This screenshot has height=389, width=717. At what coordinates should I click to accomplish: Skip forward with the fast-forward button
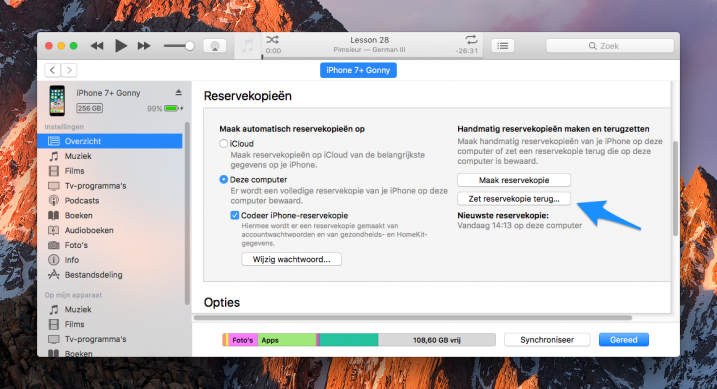144,46
